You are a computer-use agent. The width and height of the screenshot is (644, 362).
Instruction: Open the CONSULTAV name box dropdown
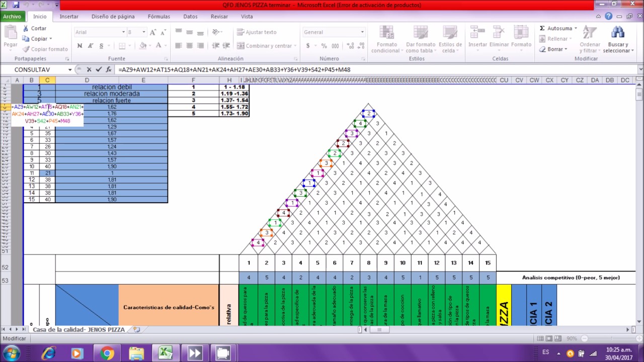pos(70,69)
